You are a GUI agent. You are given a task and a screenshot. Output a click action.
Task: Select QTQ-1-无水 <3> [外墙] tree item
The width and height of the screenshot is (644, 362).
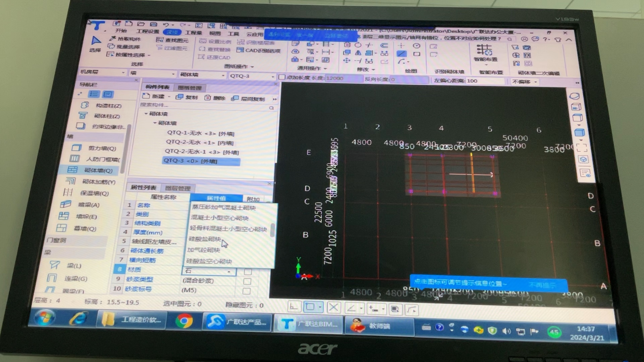pos(201,133)
